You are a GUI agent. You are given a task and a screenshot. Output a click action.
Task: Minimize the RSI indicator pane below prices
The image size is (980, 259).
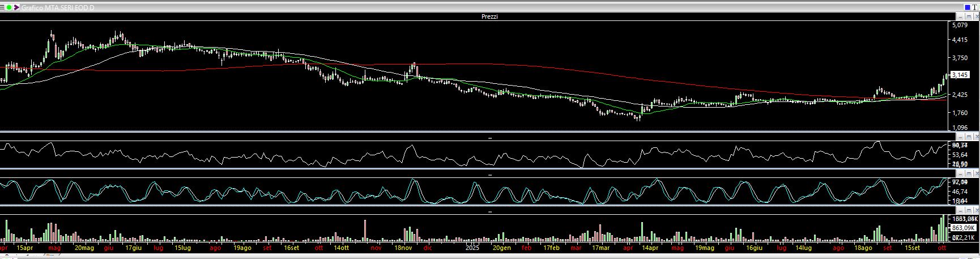click(961, 137)
